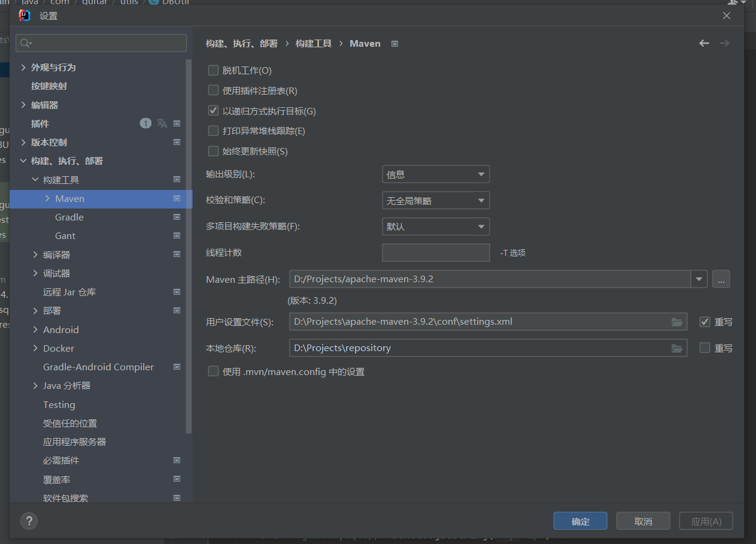Browse folder icon for 用户设置文件
The height and width of the screenshot is (544, 756).
pyautogui.click(x=677, y=322)
